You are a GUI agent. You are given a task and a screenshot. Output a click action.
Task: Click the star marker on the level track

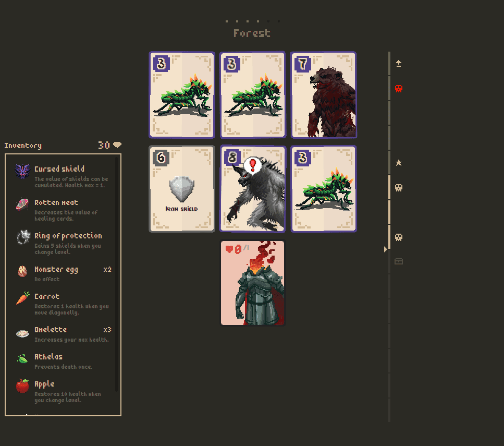coord(399,163)
